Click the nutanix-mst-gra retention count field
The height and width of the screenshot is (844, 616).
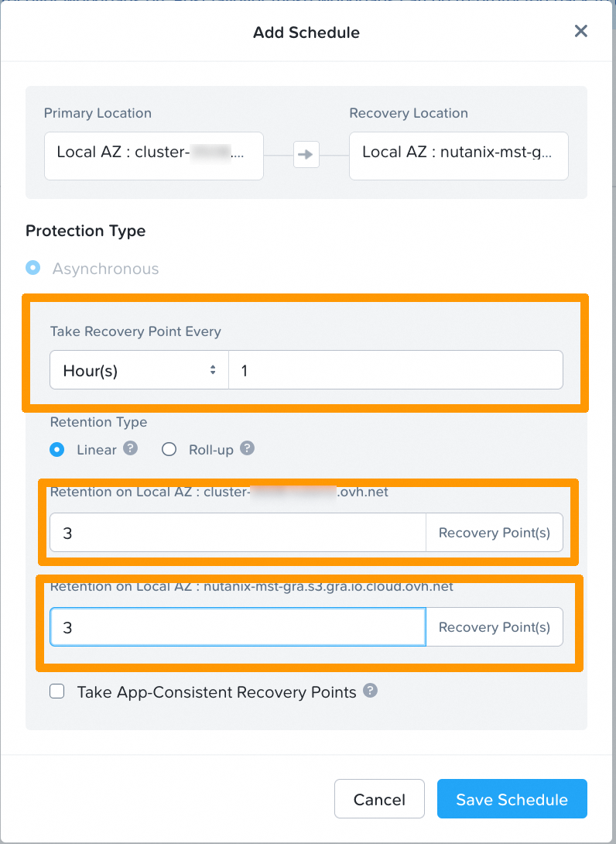tap(238, 627)
